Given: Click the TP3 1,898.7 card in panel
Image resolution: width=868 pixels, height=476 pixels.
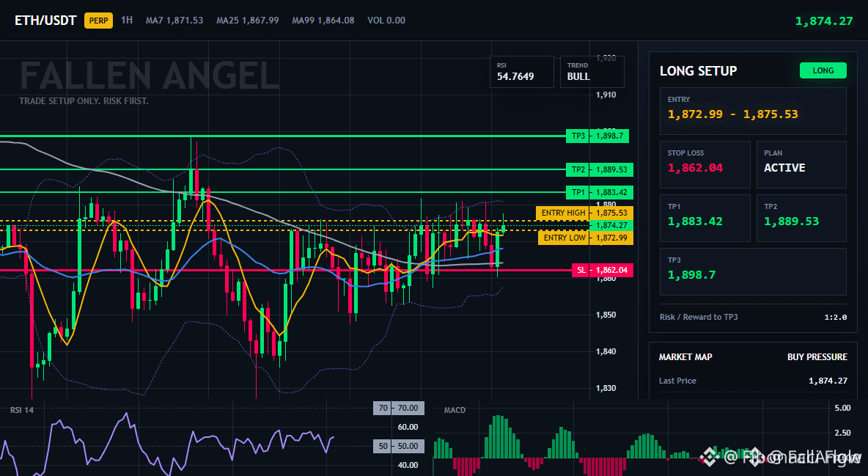Looking at the screenshot, I should tap(753, 271).
